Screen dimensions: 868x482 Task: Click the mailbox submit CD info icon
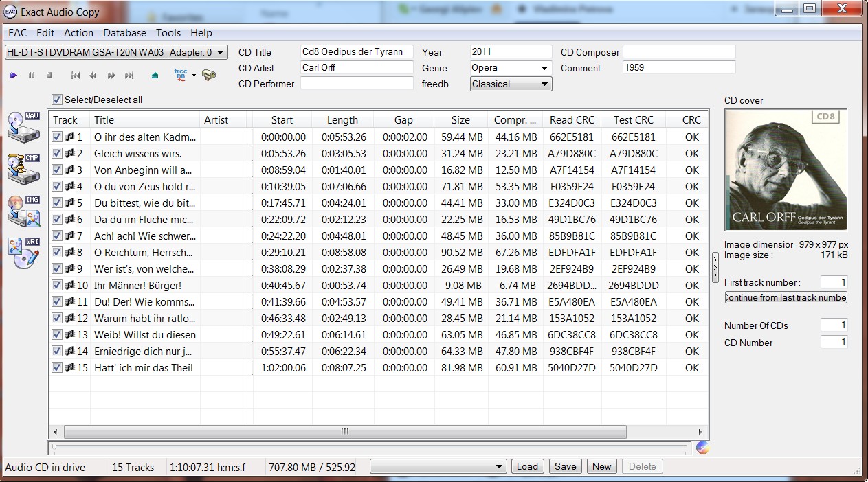209,75
